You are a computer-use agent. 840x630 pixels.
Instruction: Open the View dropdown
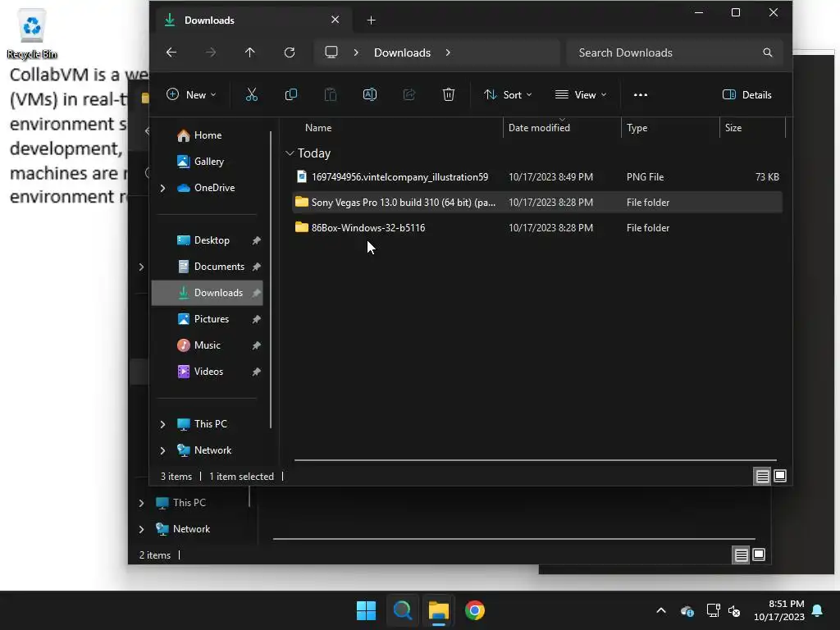(581, 95)
